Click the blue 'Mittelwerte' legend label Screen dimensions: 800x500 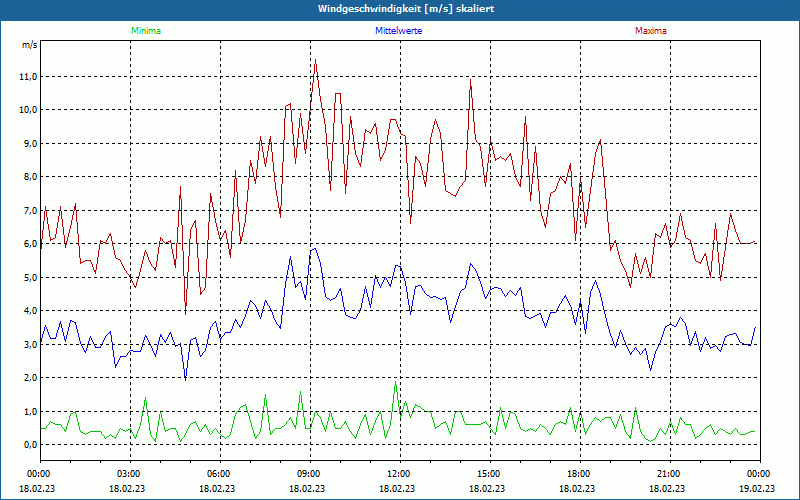pyautogui.click(x=398, y=31)
